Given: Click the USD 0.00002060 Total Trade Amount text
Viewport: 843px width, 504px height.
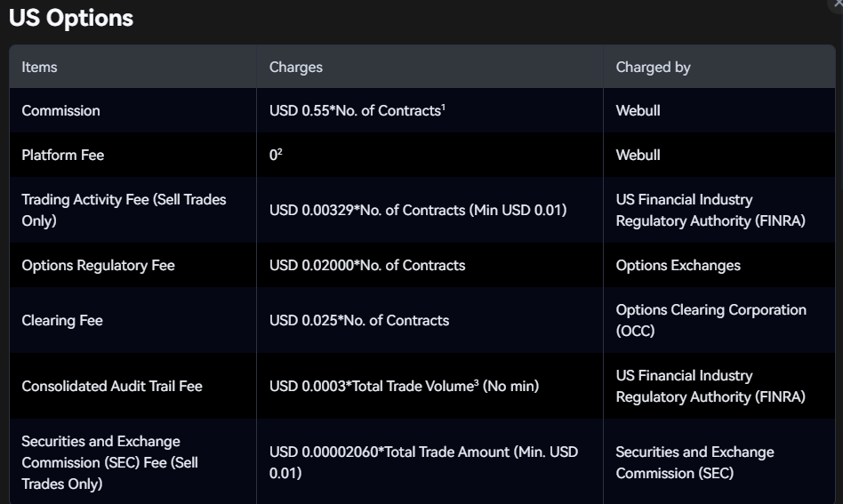Looking at the screenshot, I should click(x=423, y=462).
